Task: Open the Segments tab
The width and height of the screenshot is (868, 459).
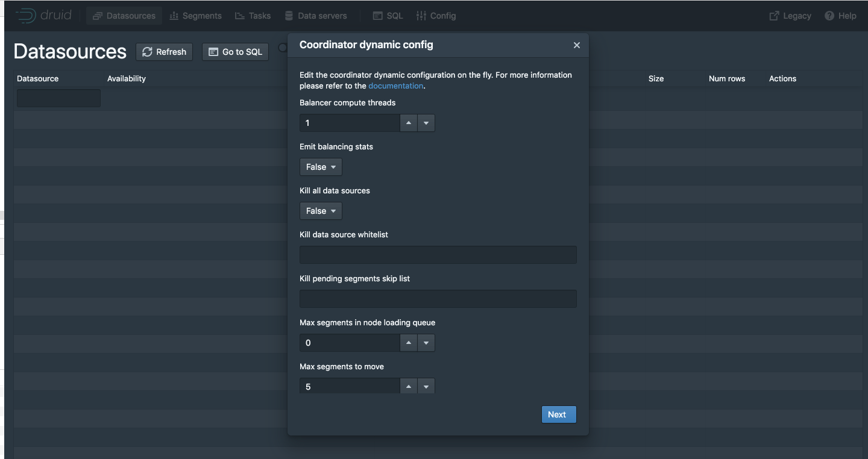Action: coord(196,16)
